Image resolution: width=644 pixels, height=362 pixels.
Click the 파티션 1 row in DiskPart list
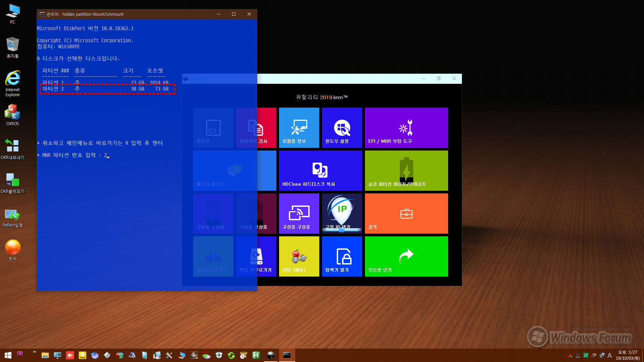click(x=105, y=82)
